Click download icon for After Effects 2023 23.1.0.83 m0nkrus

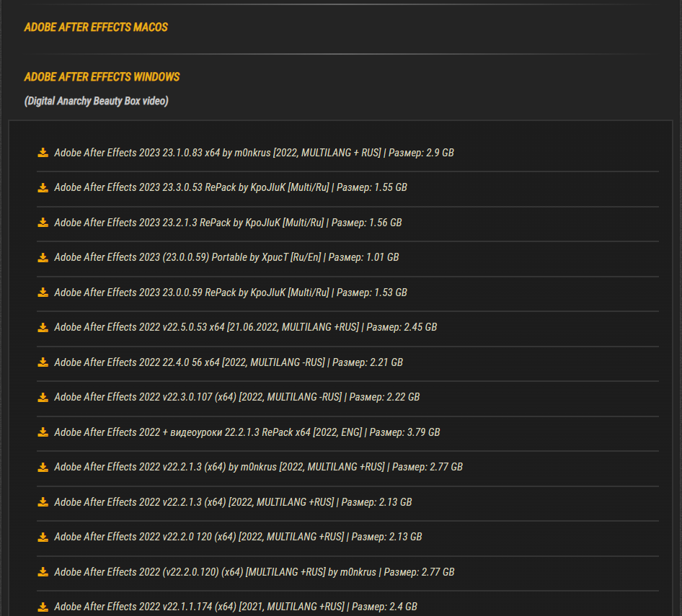pos(43,153)
